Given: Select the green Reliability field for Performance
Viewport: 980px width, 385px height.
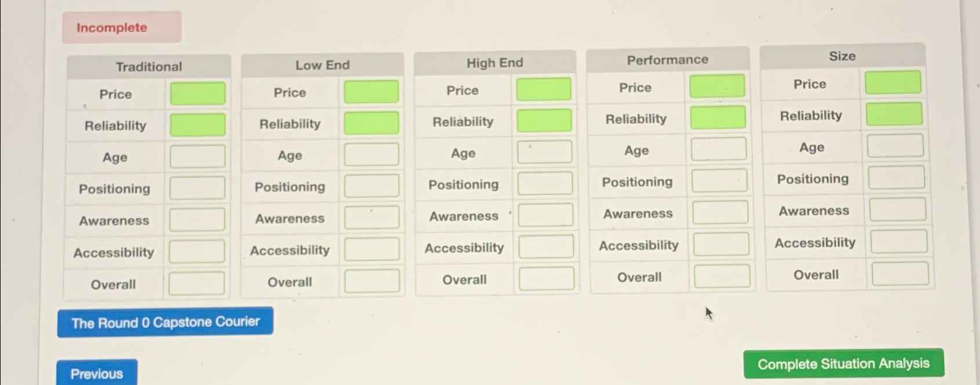Looking at the screenshot, I should (717, 118).
